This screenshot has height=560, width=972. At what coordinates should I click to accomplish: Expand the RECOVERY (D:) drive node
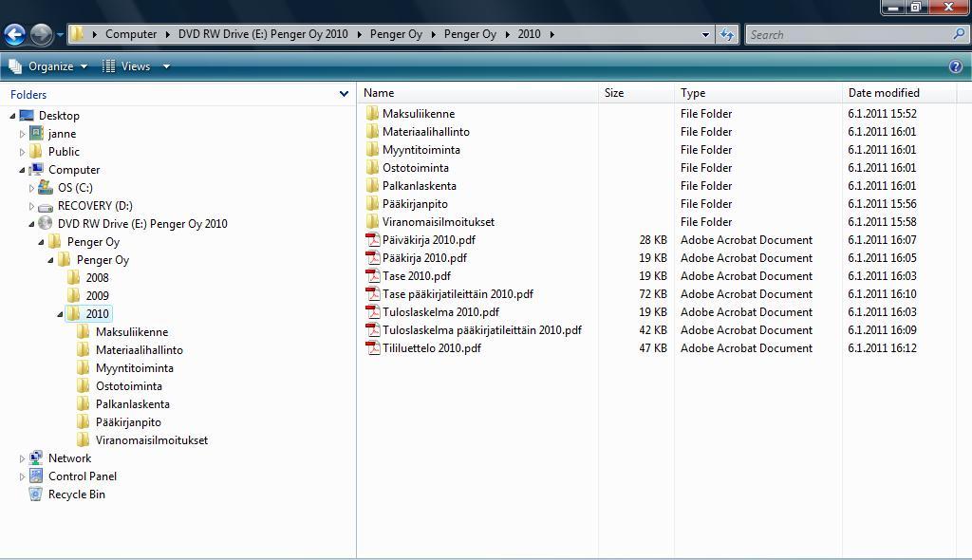(31, 206)
